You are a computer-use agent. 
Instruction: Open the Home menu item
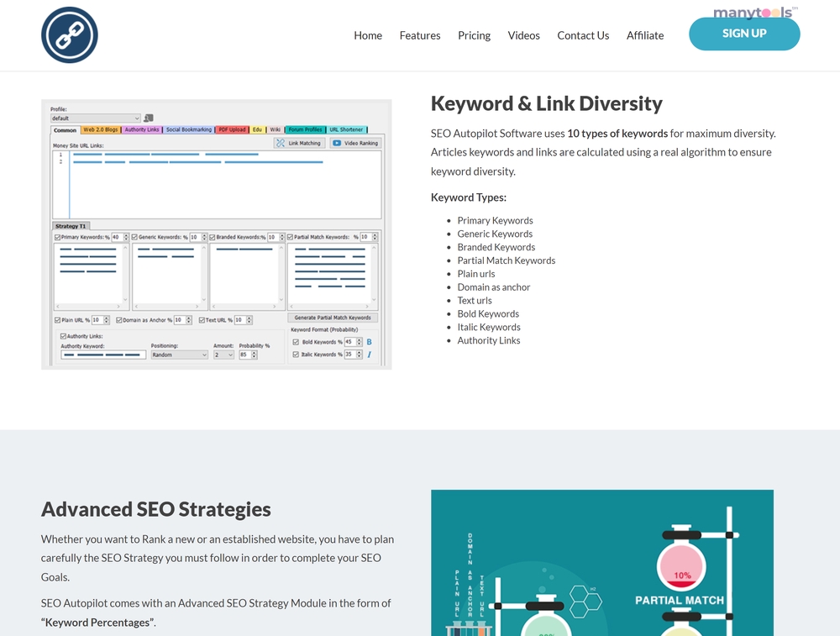(368, 35)
